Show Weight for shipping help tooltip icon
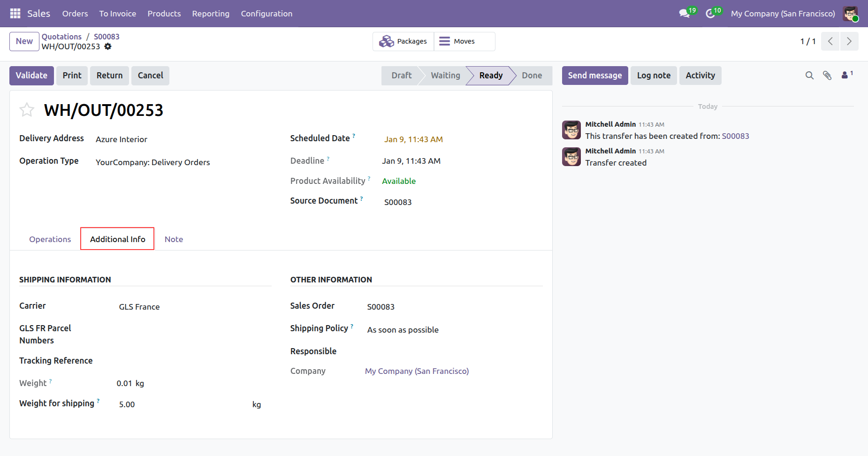The image size is (868, 456). click(x=98, y=401)
